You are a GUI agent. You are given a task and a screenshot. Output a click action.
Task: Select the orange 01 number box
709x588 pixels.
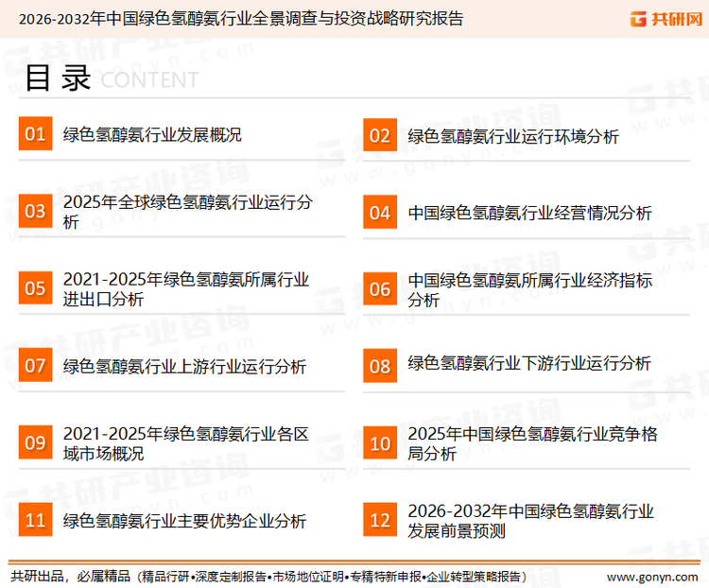(35, 134)
